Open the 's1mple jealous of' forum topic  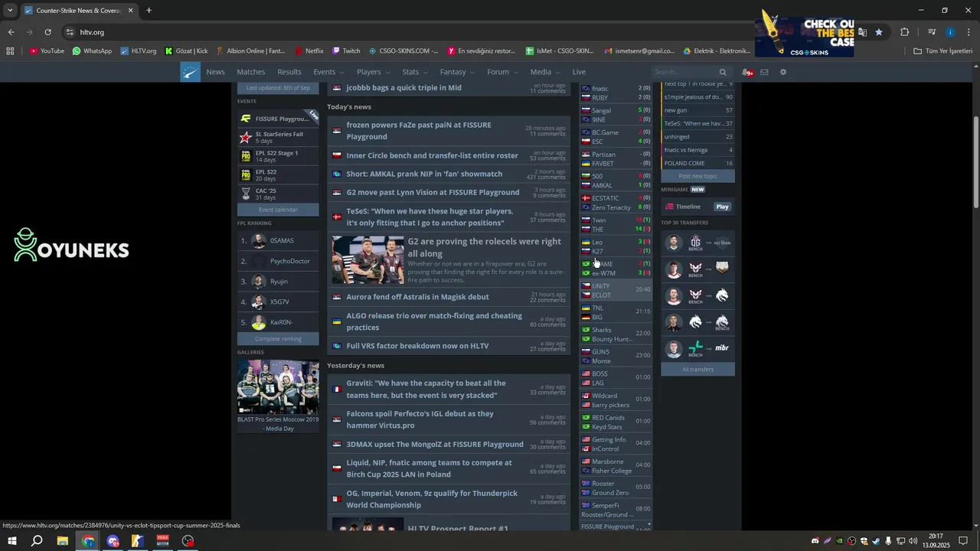pos(697,97)
